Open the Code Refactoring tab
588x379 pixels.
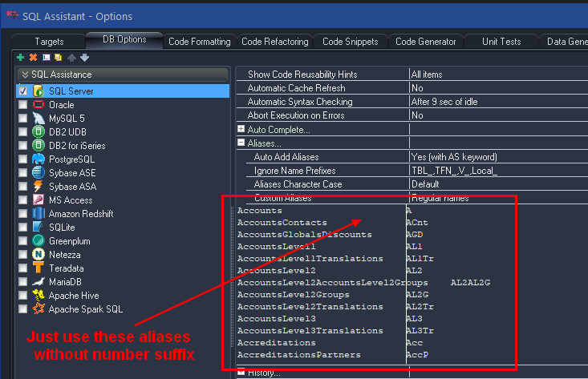[x=275, y=42]
